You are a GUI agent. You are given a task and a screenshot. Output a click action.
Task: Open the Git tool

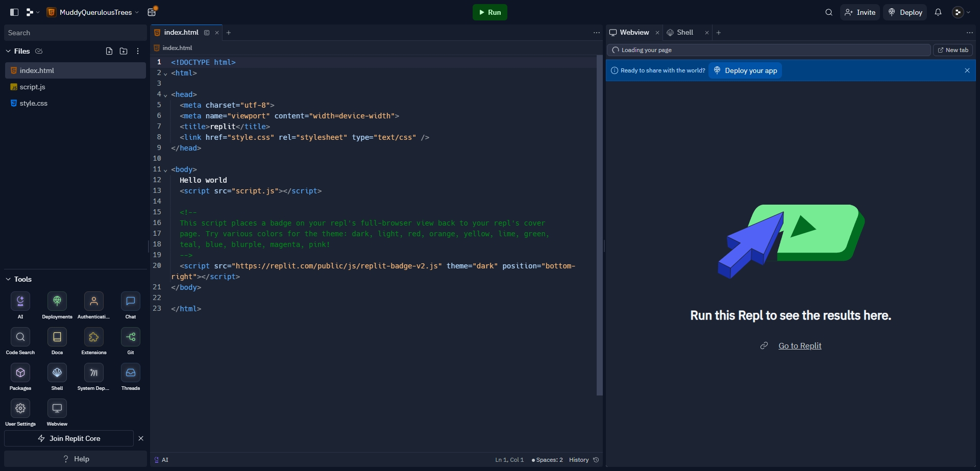coord(131,337)
